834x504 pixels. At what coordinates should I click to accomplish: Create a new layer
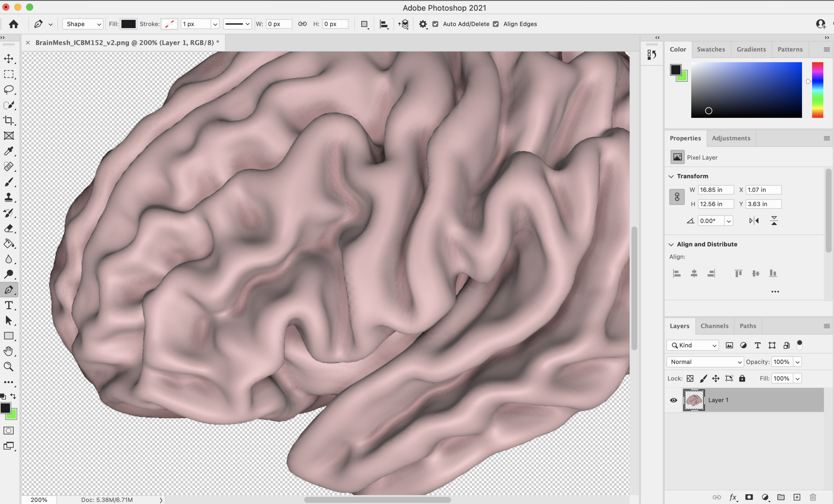tap(797, 497)
